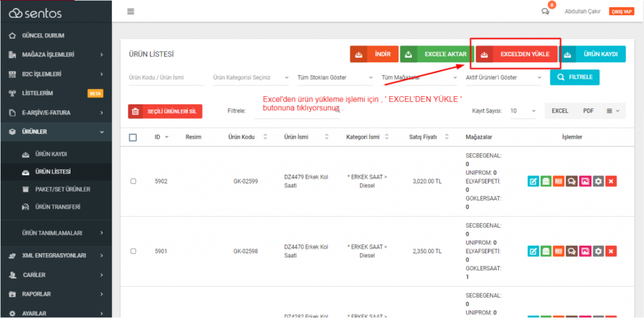Viewport: 644px width, 318px height.
Task: Open the image gallery icon for product 5902
Action: [x=585, y=181]
